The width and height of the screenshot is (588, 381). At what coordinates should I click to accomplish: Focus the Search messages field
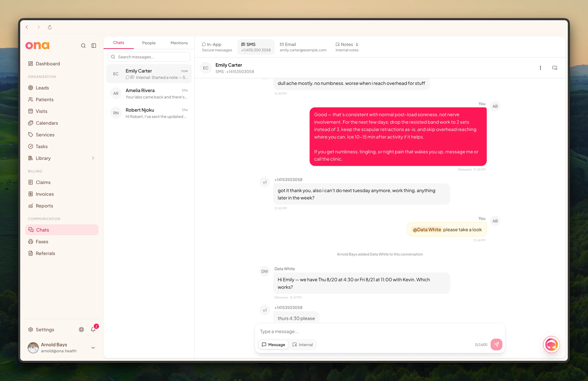pyautogui.click(x=149, y=57)
